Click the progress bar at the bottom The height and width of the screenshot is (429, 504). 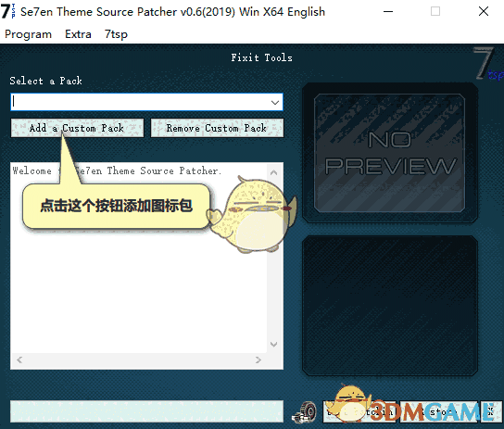tap(146, 411)
